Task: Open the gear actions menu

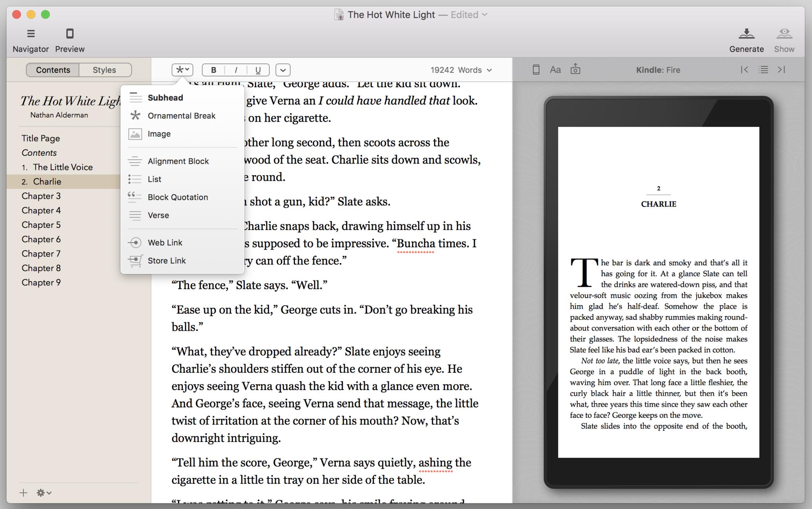Action: coord(44,493)
